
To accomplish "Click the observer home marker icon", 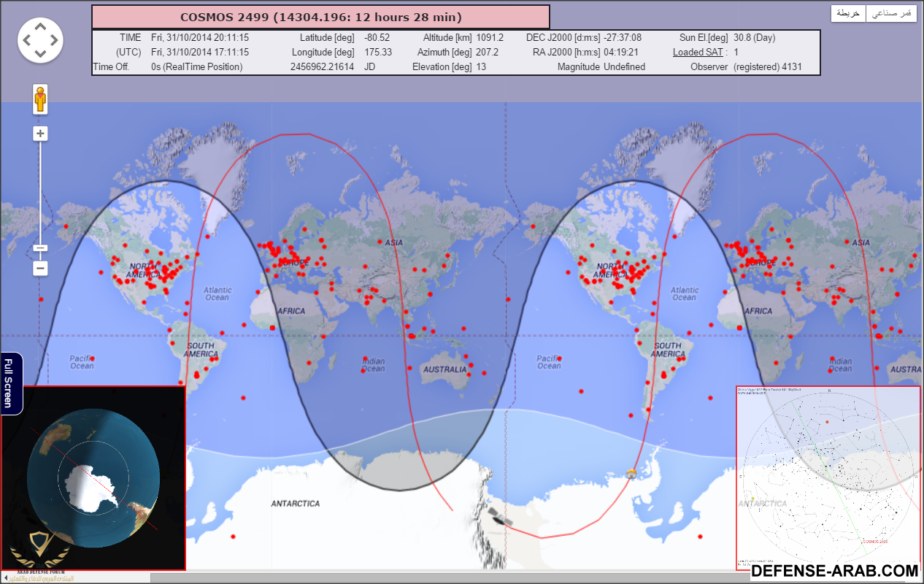I will 631,473.
